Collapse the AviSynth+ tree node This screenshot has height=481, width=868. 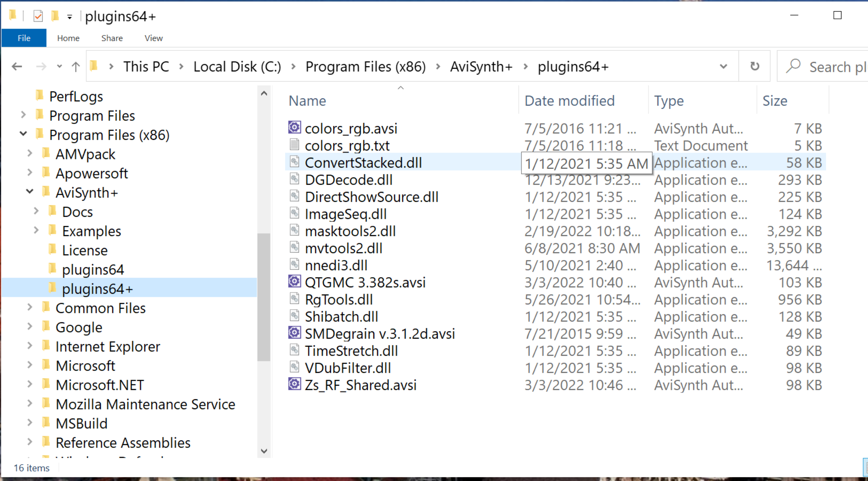pyautogui.click(x=30, y=192)
